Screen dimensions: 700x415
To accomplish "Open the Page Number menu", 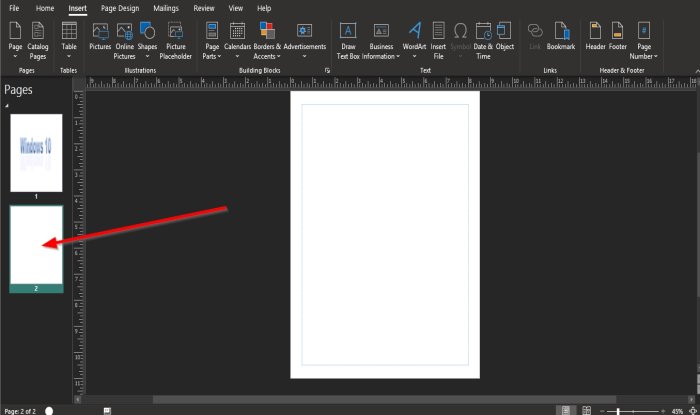I will point(644,41).
